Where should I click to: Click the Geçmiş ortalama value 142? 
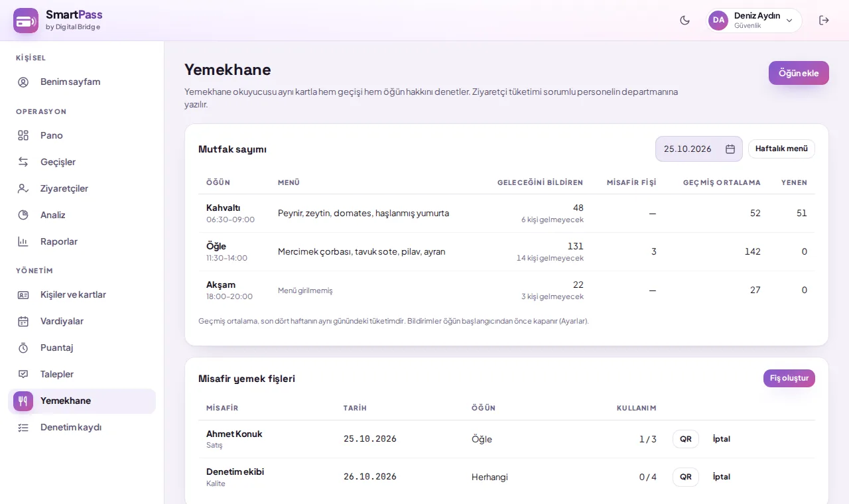[753, 251]
